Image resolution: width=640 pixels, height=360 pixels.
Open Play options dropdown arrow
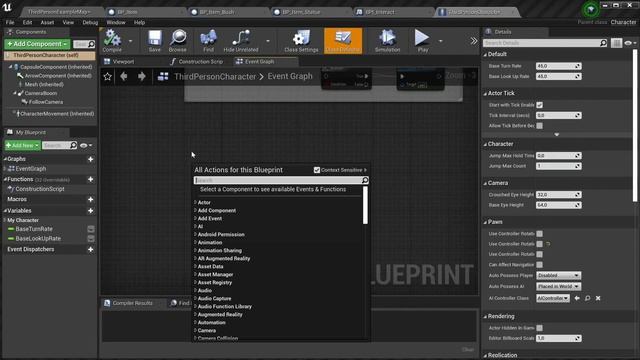click(440, 41)
